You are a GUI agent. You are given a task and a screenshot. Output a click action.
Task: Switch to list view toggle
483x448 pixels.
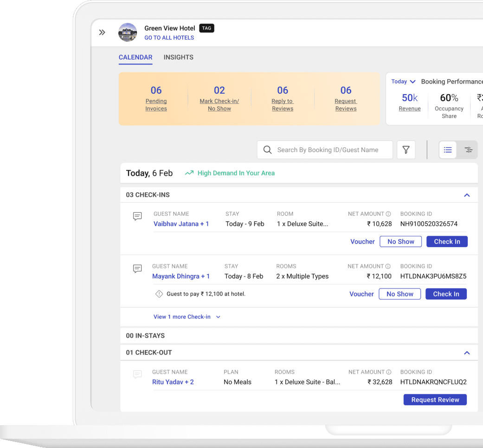[448, 150]
